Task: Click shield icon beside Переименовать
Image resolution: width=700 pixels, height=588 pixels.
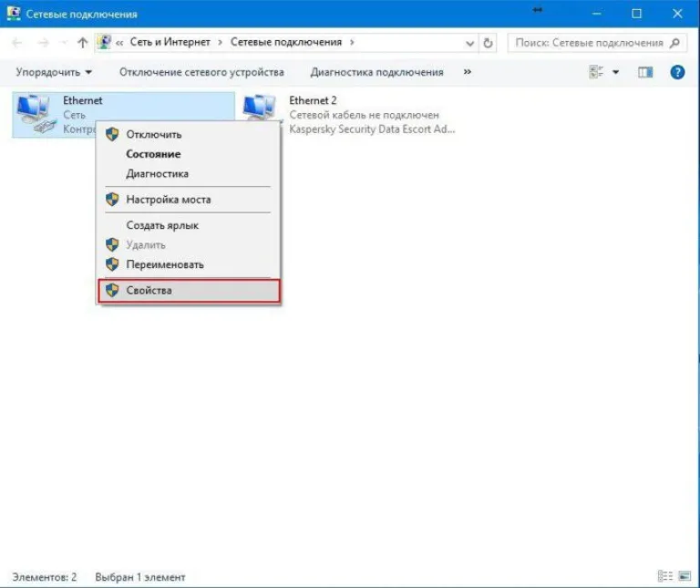Action: 112,264
